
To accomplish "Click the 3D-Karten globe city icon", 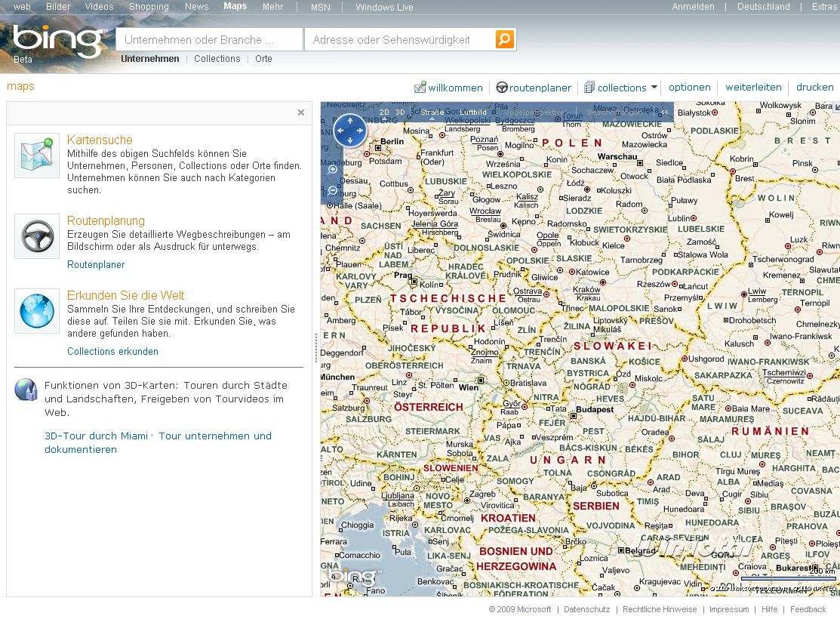I will coord(26,390).
